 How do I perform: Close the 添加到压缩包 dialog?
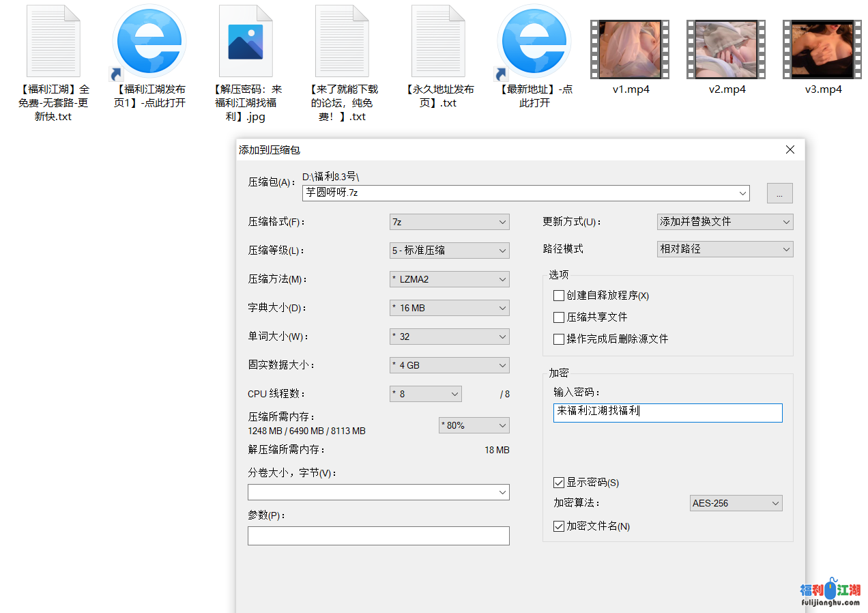point(790,150)
